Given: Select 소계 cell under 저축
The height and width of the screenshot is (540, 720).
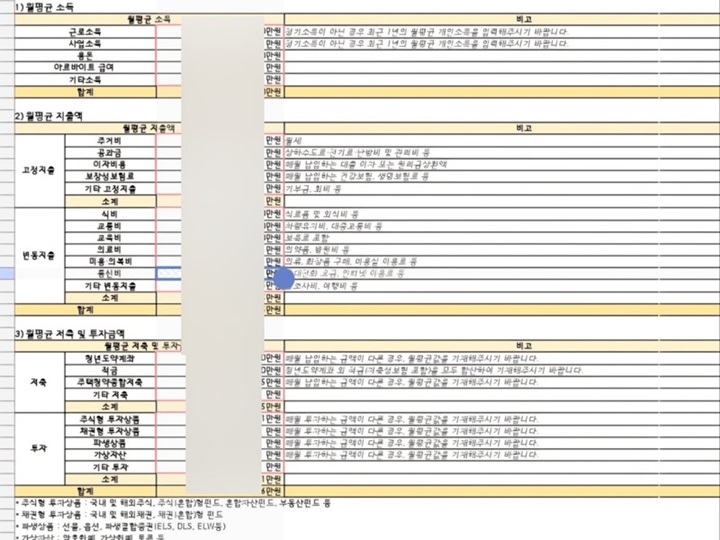Looking at the screenshot, I should (110, 406).
